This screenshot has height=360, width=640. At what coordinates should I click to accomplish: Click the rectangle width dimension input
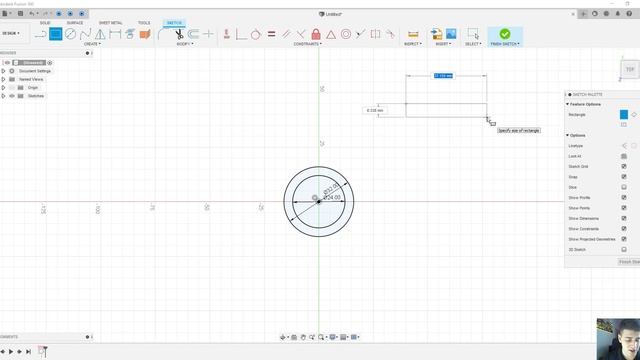[443, 76]
